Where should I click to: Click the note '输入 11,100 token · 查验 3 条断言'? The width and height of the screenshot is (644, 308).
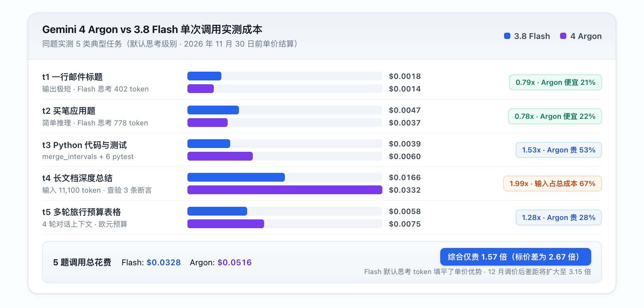tap(97, 190)
